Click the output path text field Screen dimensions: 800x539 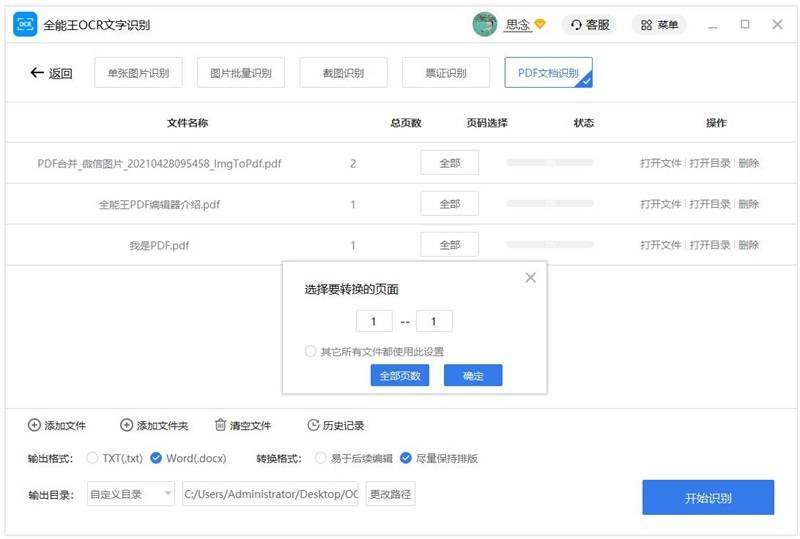pyautogui.click(x=270, y=494)
